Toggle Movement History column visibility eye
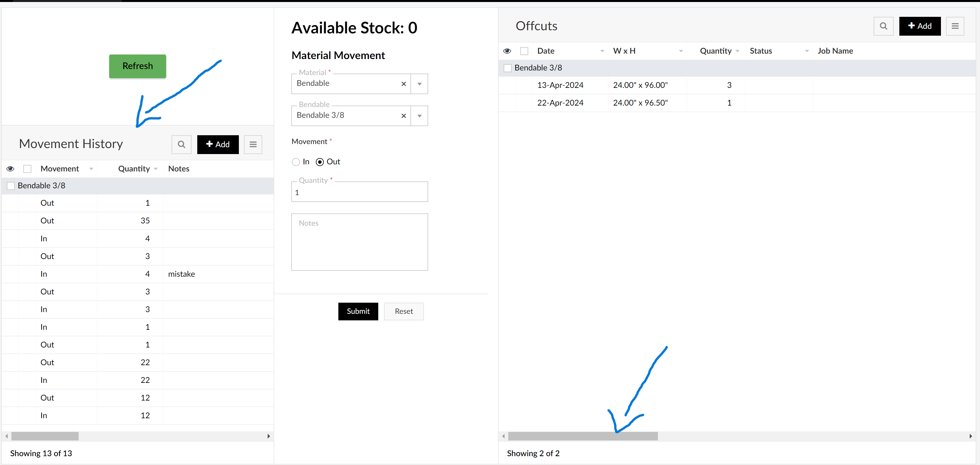980x465 pixels. click(10, 169)
